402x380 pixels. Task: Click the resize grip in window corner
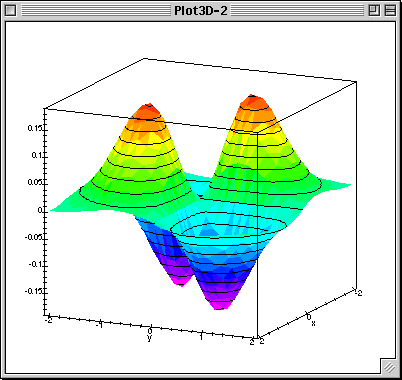pyautogui.click(x=389, y=367)
